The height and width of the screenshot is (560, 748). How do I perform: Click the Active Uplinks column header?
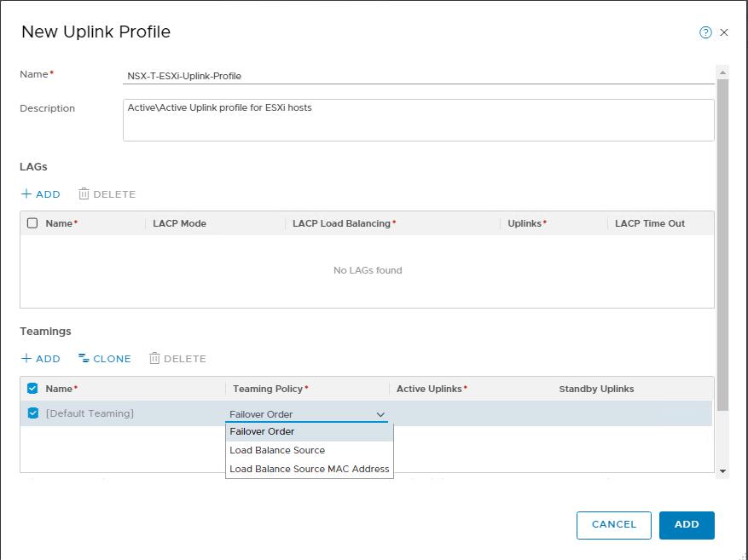click(x=432, y=389)
